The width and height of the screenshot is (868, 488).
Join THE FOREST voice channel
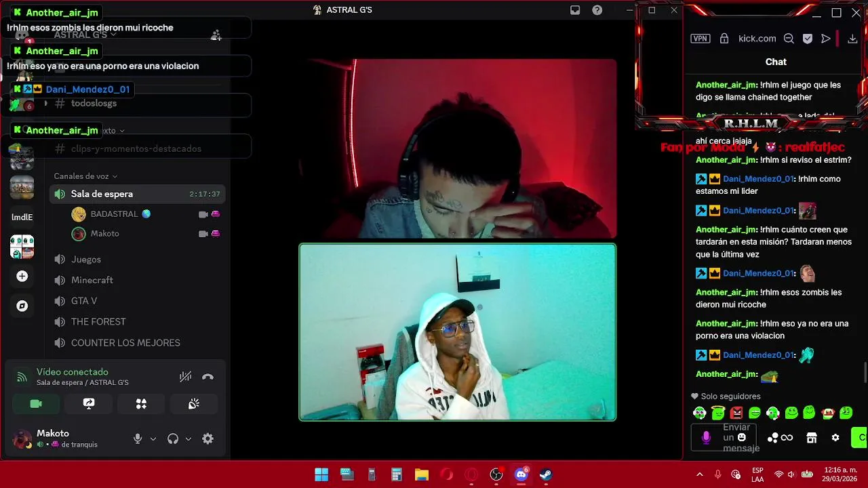(138, 322)
